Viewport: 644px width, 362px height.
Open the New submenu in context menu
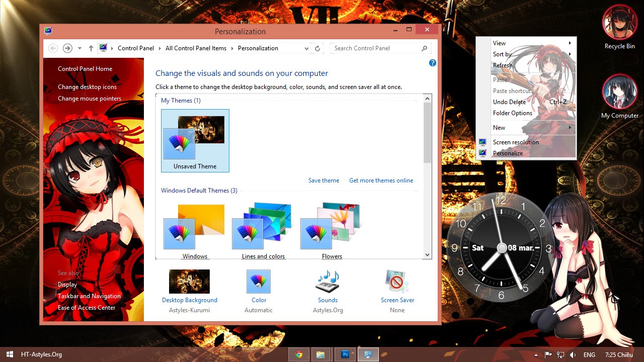click(x=526, y=128)
